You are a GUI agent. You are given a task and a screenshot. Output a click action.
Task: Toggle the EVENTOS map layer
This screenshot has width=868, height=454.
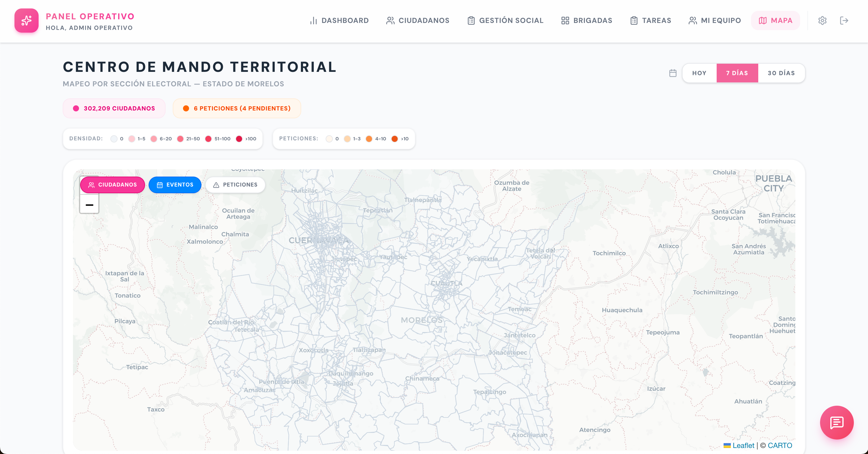click(x=175, y=184)
